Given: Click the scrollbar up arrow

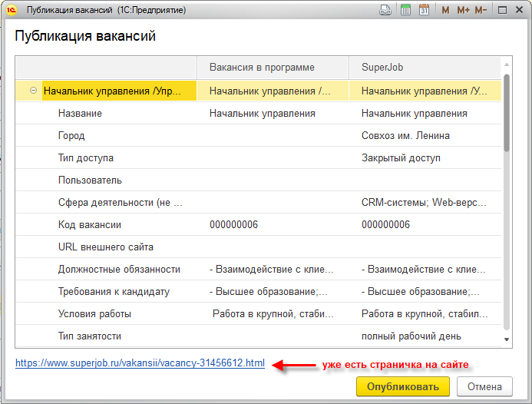Looking at the screenshot, I should click(x=507, y=65).
